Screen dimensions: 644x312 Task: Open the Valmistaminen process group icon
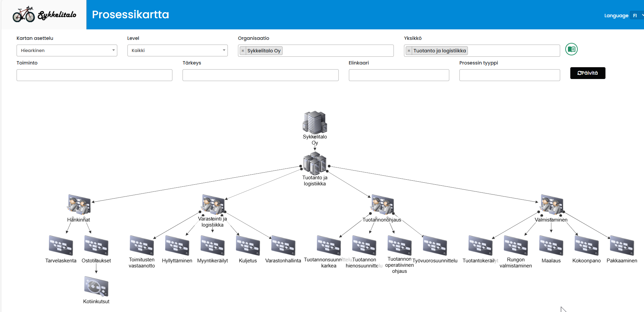point(551,205)
